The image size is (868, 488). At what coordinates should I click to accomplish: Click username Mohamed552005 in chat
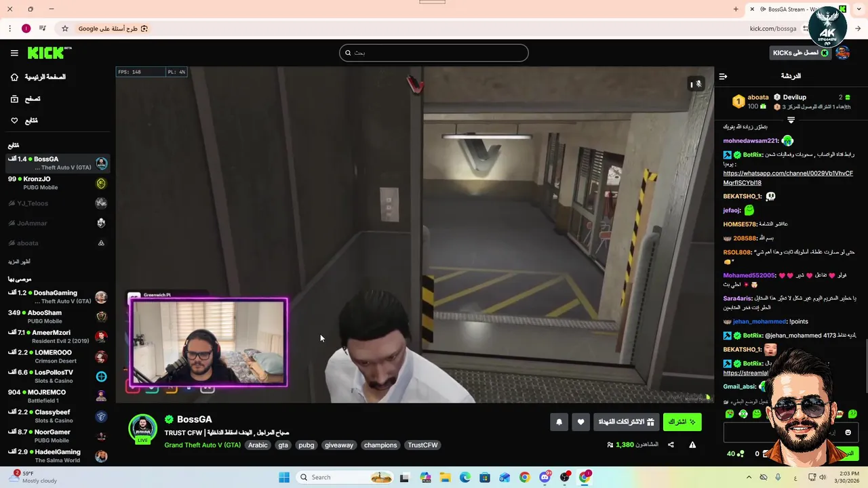749,276
